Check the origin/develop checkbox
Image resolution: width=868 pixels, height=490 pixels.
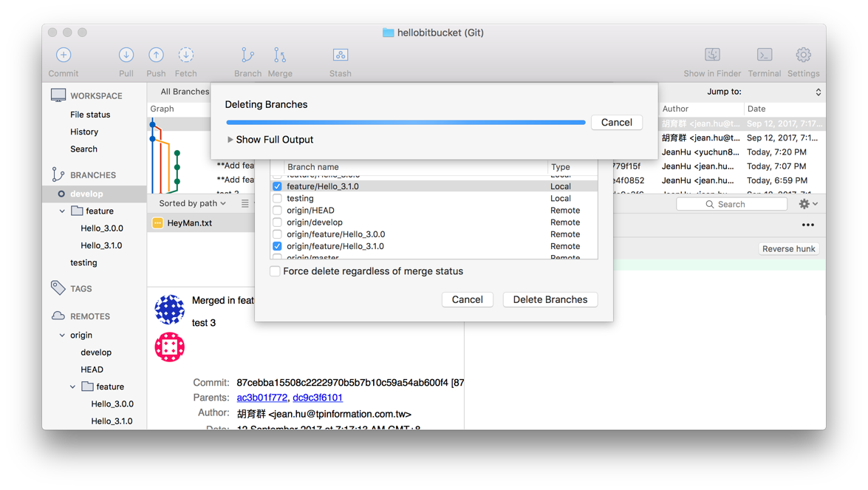tap(277, 222)
